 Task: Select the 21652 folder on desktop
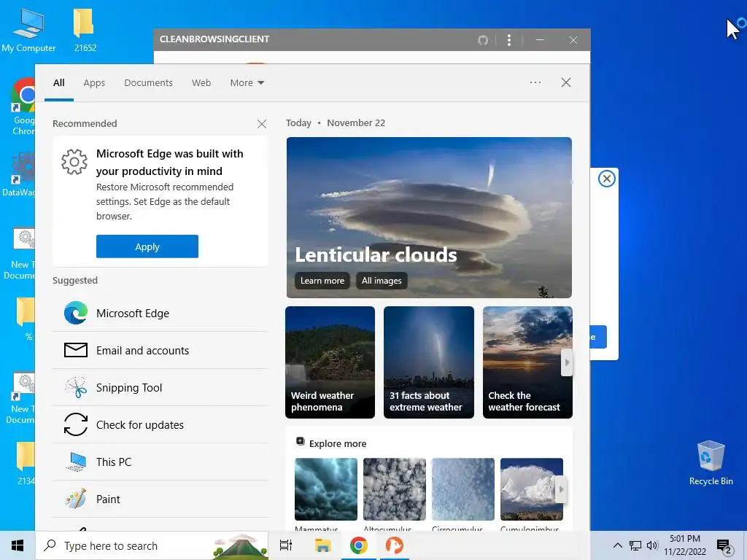tap(85, 30)
